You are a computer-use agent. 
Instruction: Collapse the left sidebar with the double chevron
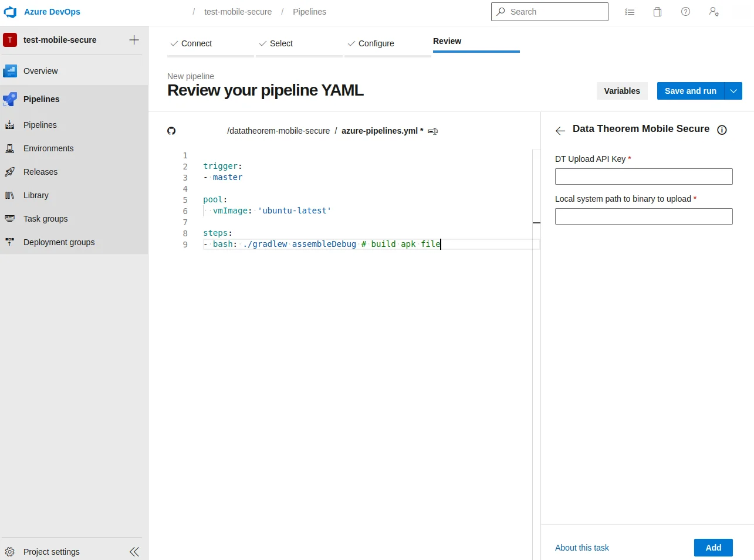[x=134, y=551]
